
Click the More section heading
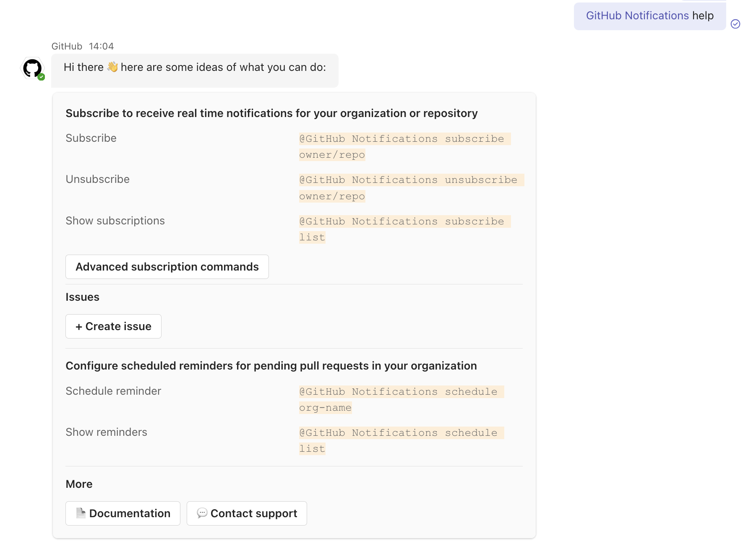click(79, 484)
